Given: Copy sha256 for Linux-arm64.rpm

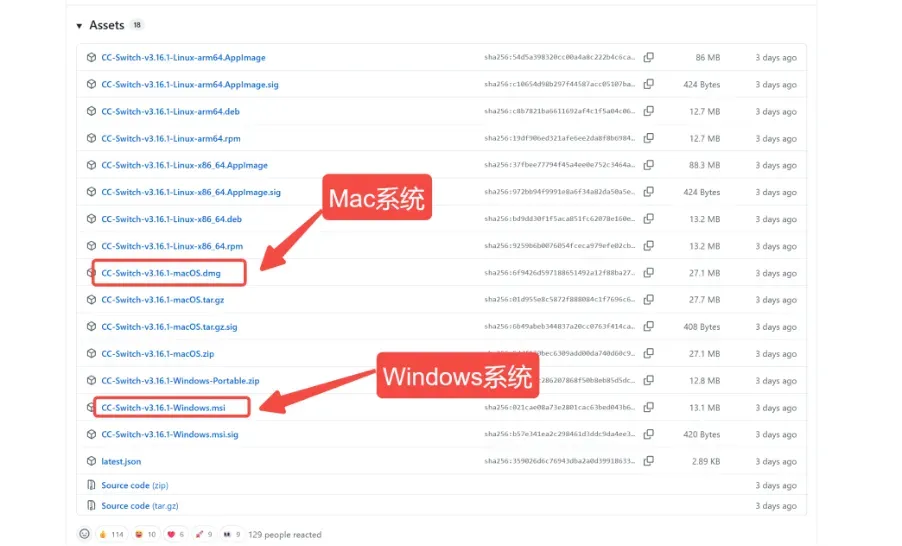Looking at the screenshot, I should [649, 138].
